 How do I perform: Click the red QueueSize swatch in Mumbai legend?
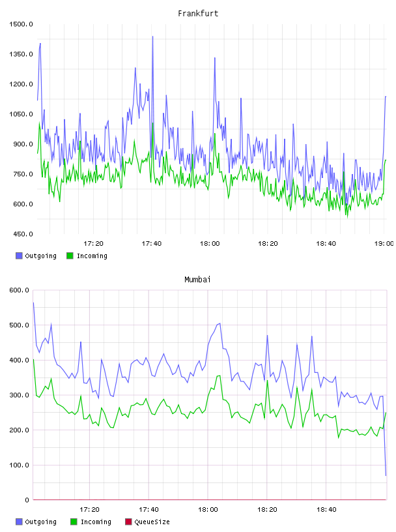coord(128,522)
